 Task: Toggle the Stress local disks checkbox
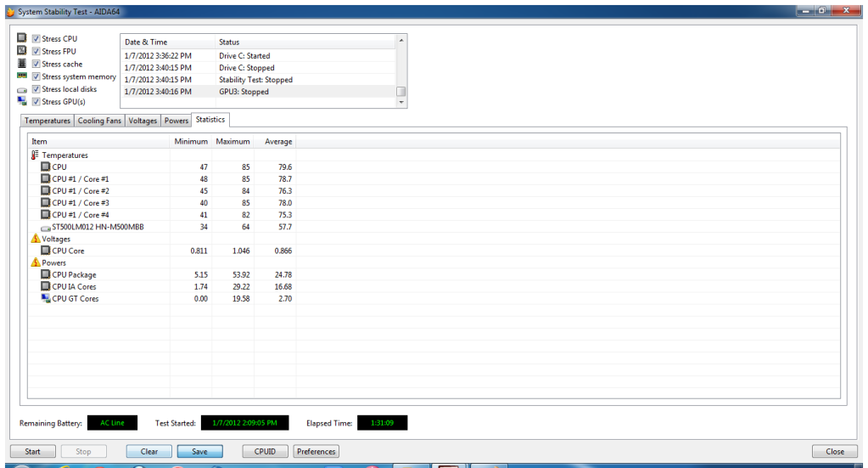[36, 89]
